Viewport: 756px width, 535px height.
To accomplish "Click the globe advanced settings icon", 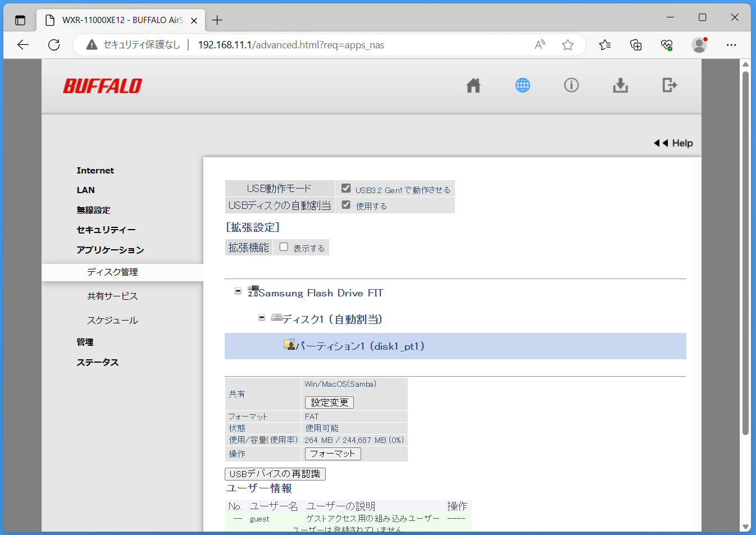I will coord(523,85).
